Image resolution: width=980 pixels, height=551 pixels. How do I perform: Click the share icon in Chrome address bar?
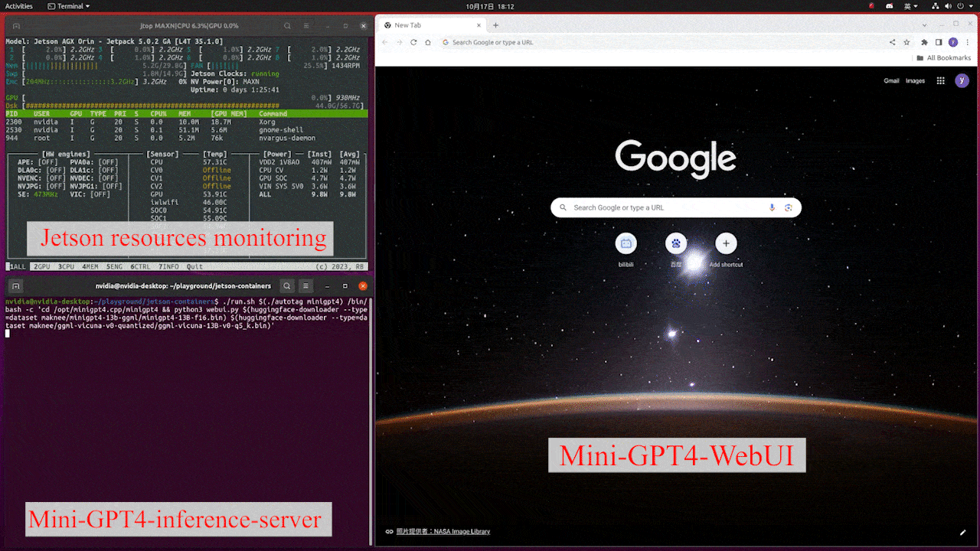(892, 42)
